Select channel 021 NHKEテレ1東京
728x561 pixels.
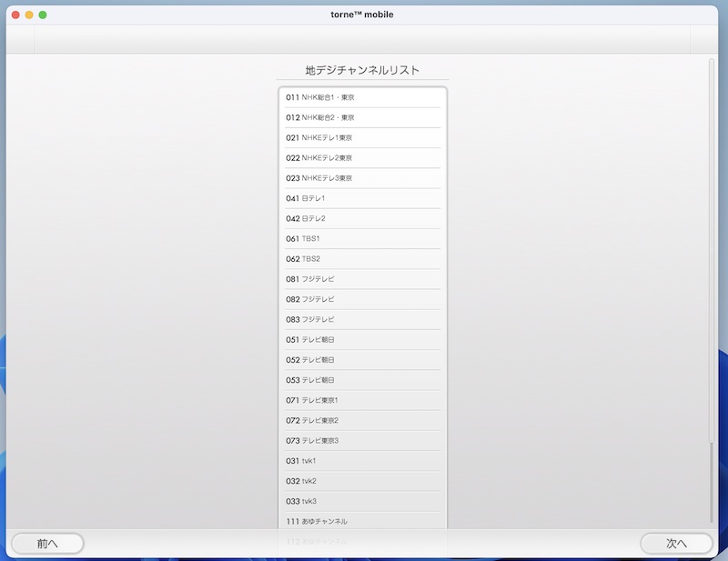pyautogui.click(x=362, y=138)
